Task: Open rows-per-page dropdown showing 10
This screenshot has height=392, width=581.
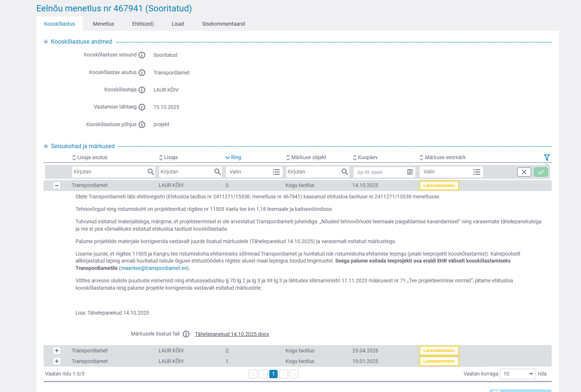Action: click(517, 374)
